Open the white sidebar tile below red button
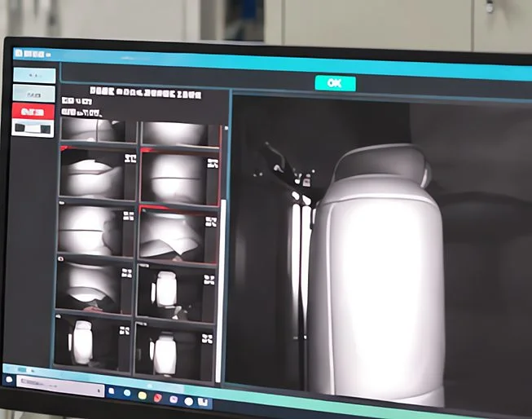This screenshot has height=419, width=532. [x=33, y=128]
